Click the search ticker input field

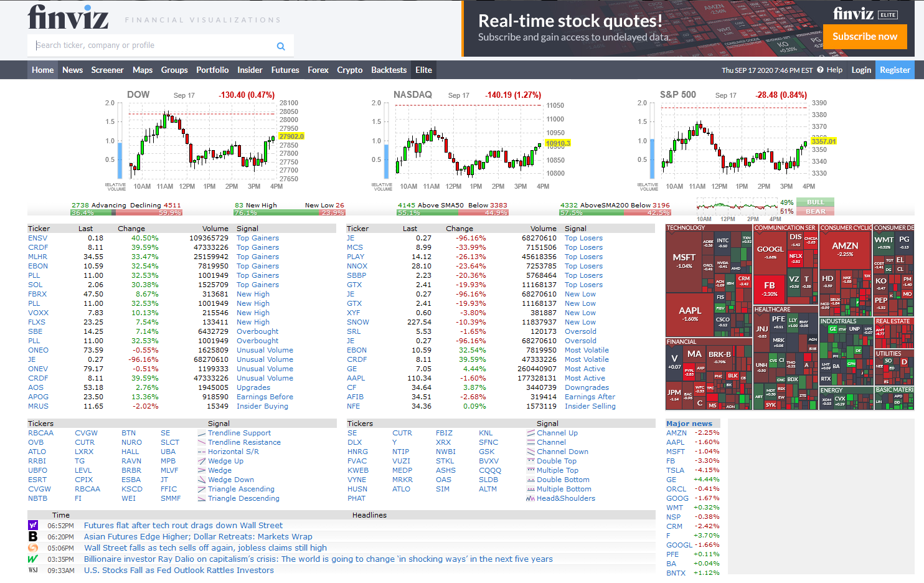(153, 45)
